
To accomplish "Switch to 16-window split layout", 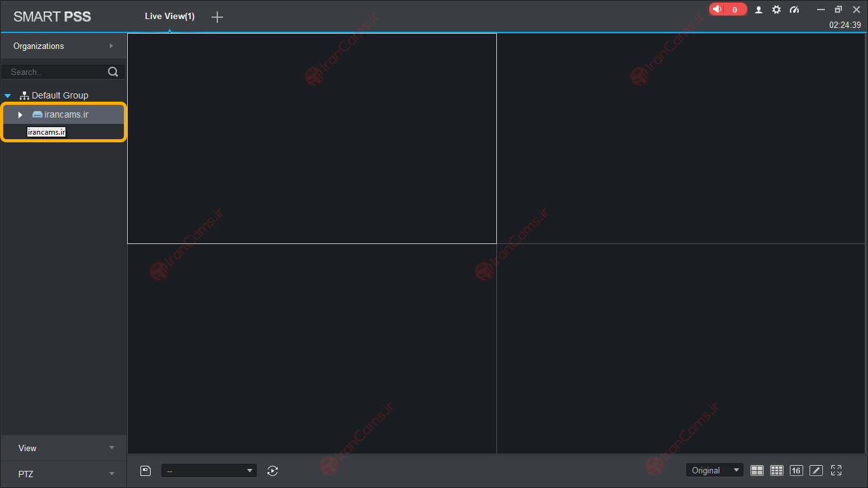I will pyautogui.click(x=796, y=470).
